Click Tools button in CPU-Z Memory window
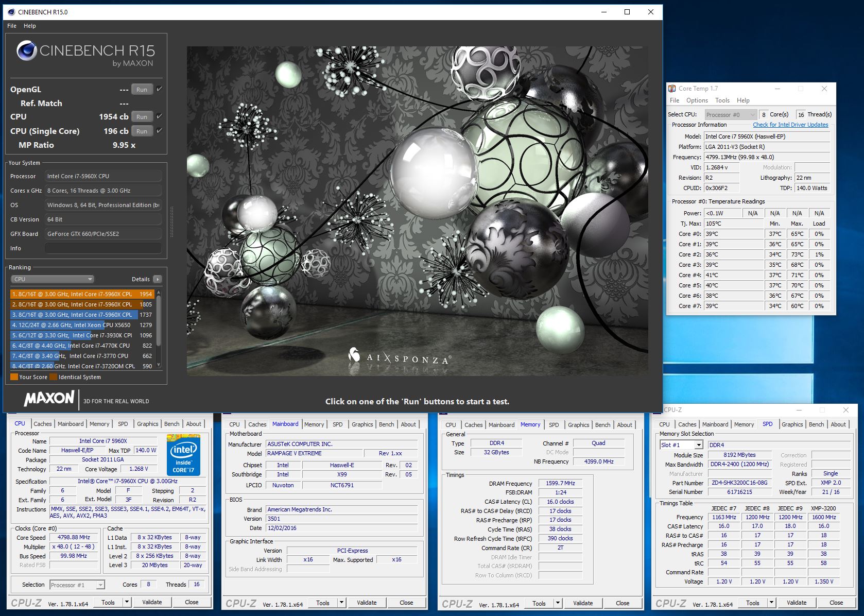 [539, 603]
